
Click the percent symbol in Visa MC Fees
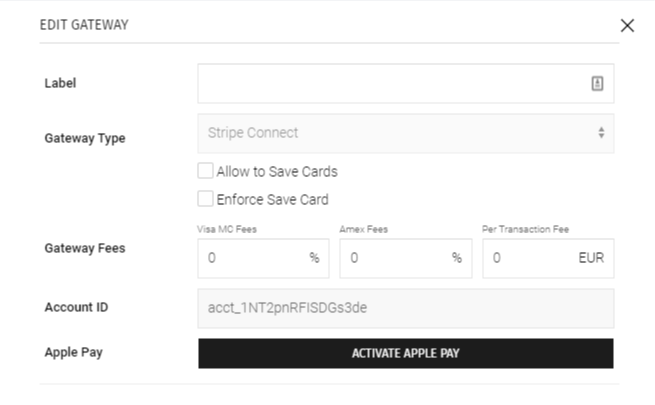tap(314, 258)
